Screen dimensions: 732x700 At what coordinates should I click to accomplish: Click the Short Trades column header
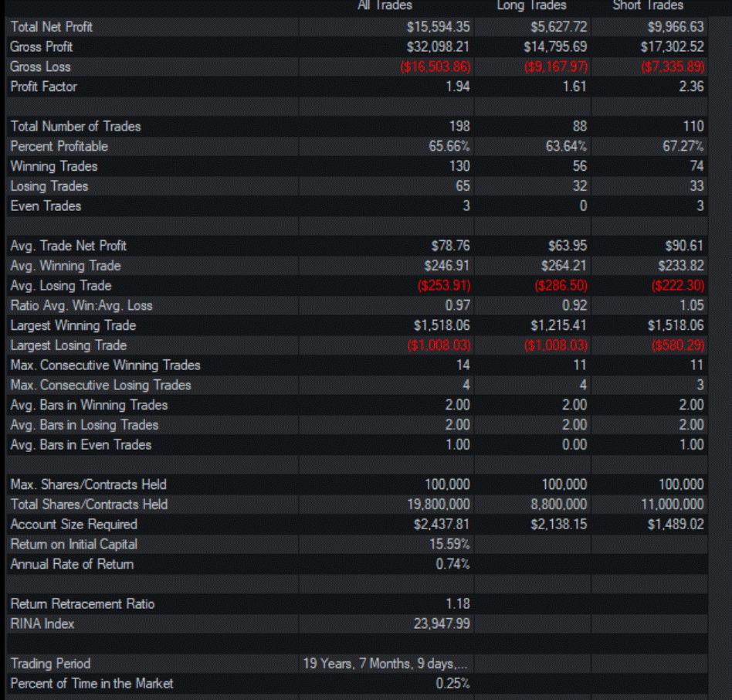coord(647,5)
